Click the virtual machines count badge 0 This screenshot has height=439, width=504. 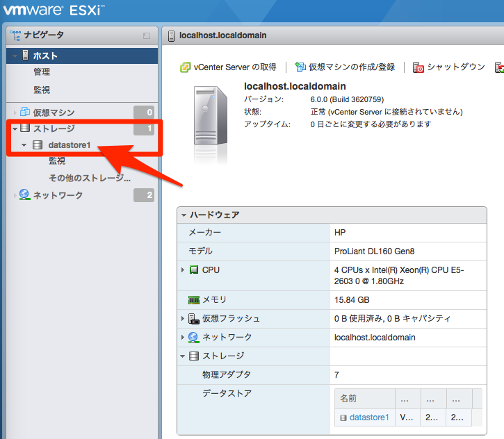pos(144,112)
